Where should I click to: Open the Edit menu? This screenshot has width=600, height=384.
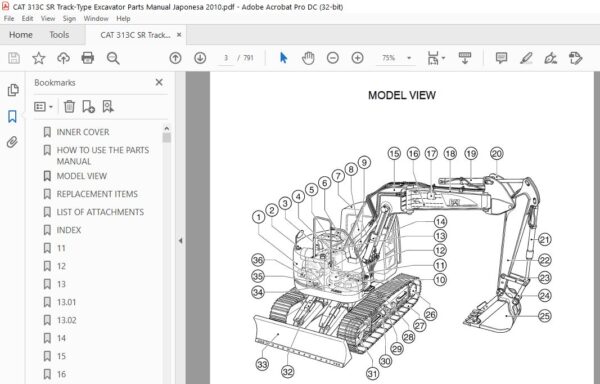pyautogui.click(x=27, y=18)
